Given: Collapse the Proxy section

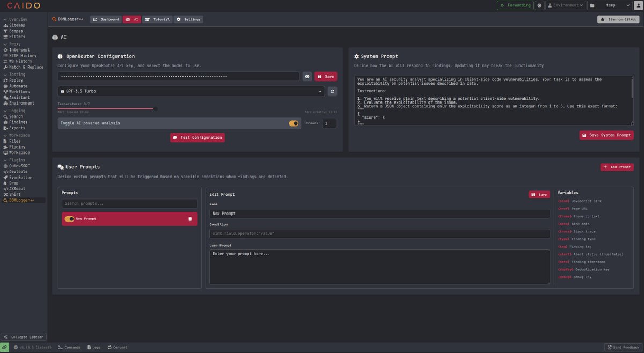Looking at the screenshot, I should (12, 44).
